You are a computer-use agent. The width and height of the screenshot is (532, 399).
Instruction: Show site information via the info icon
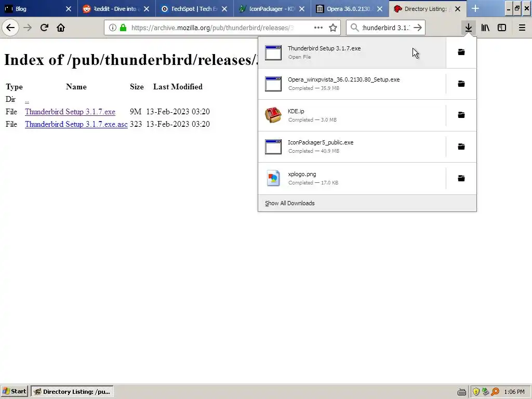113,28
